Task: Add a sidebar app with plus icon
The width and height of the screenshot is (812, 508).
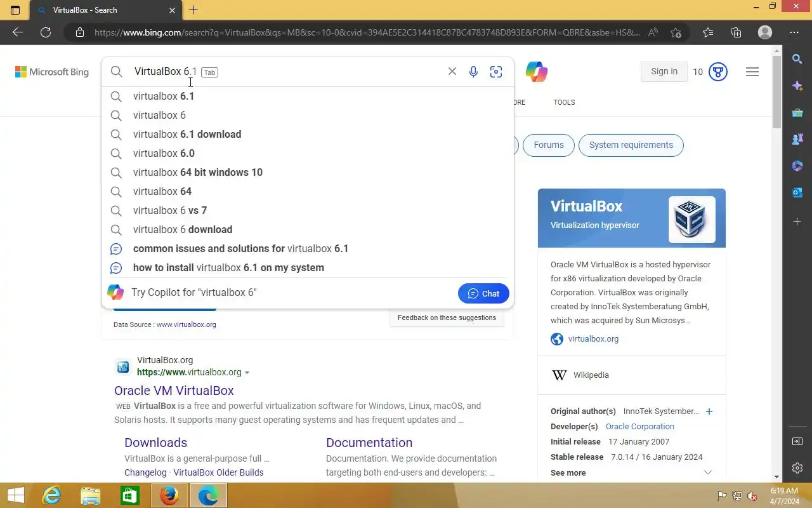Action: 797,221
